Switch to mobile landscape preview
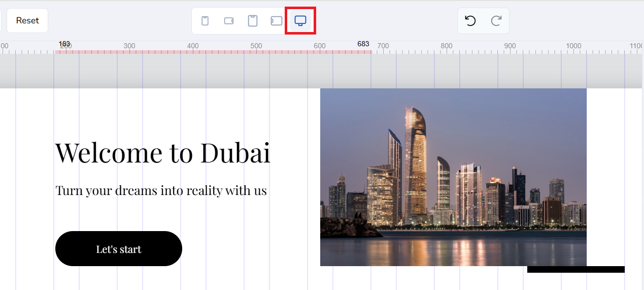644x290 pixels. [229, 21]
